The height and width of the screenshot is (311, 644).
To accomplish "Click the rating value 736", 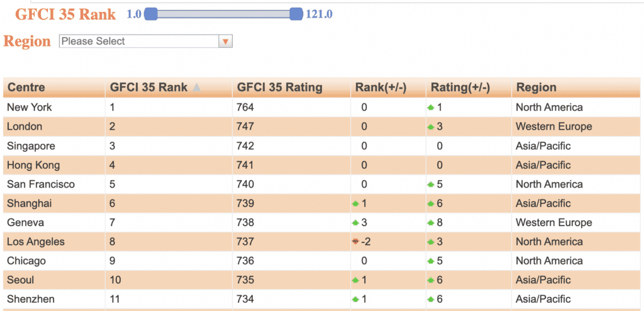I will pyautogui.click(x=245, y=261).
